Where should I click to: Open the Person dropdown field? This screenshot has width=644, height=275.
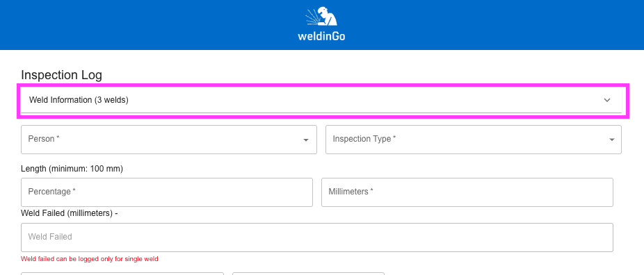tap(169, 140)
